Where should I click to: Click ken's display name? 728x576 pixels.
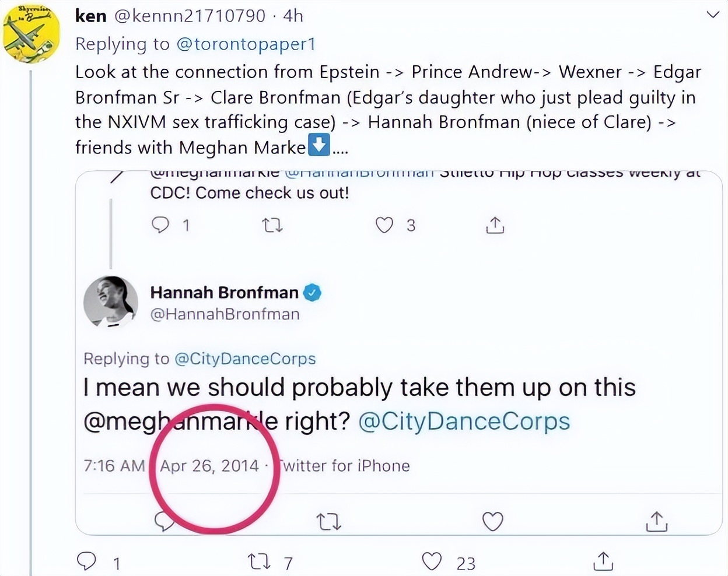coord(91,16)
